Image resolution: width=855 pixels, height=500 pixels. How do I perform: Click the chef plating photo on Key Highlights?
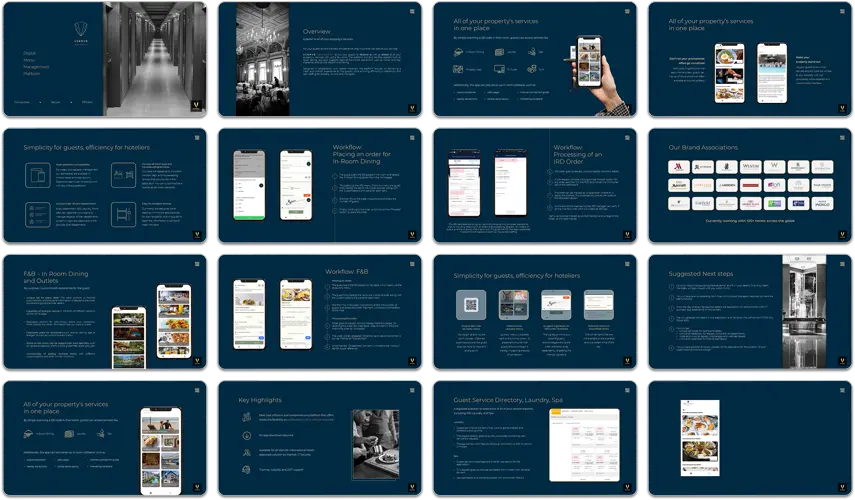click(x=376, y=444)
